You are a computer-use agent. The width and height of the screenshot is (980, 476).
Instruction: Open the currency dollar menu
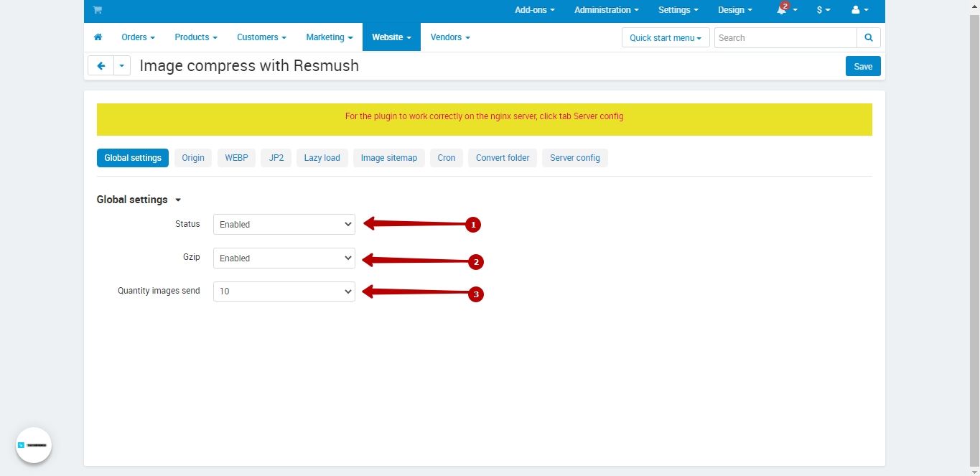pos(823,10)
